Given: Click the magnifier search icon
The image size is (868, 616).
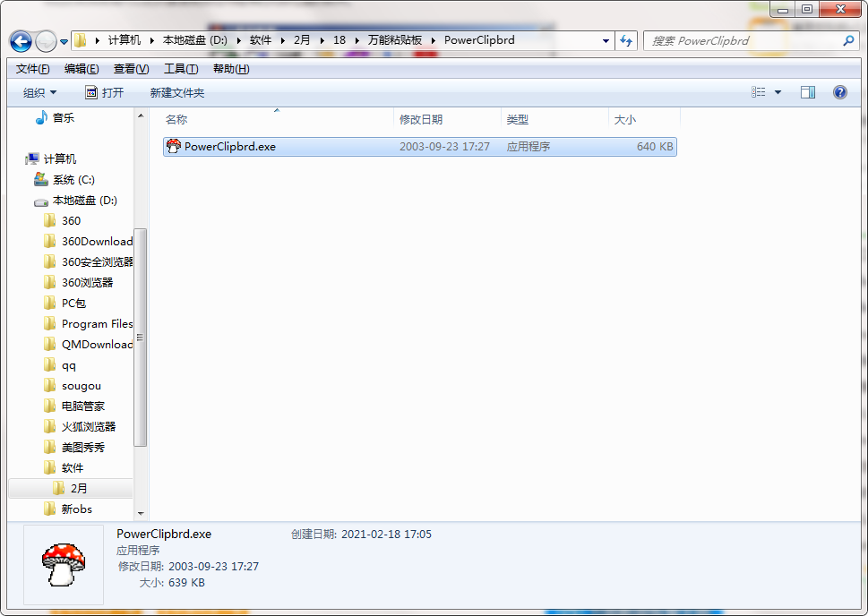Looking at the screenshot, I should pyautogui.click(x=848, y=40).
